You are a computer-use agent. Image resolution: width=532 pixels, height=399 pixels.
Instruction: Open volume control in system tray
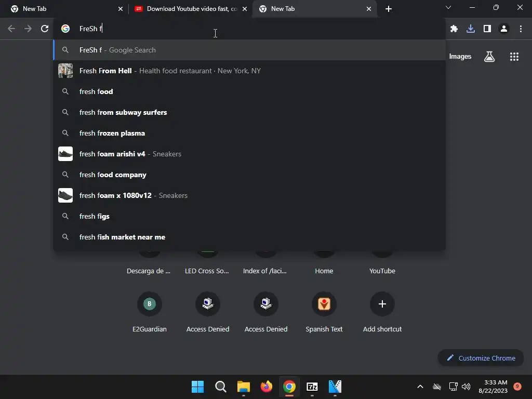(x=466, y=387)
